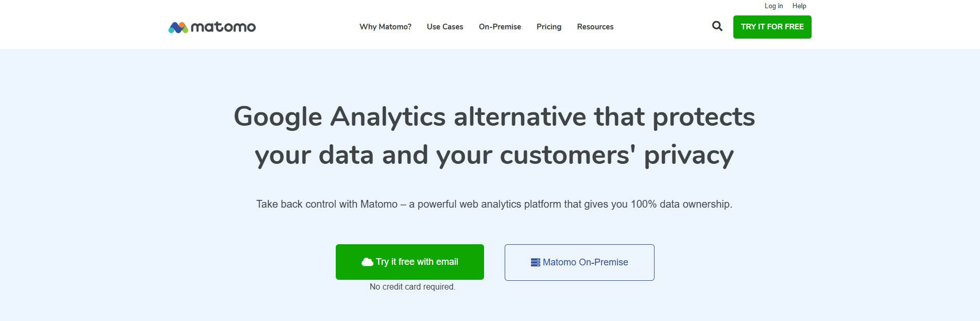Click the TRY IT FOR FREE button

(x=772, y=26)
